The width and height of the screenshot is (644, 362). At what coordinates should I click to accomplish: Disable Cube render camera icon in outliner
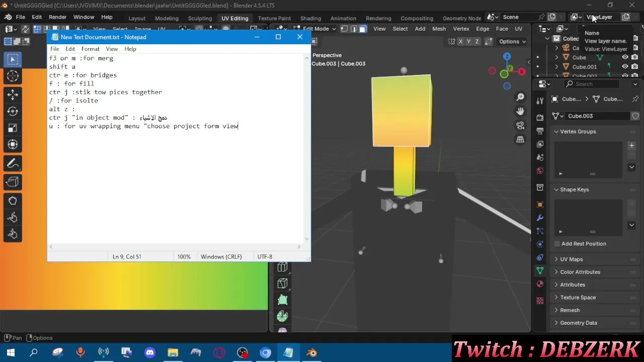pyautogui.click(x=634, y=57)
